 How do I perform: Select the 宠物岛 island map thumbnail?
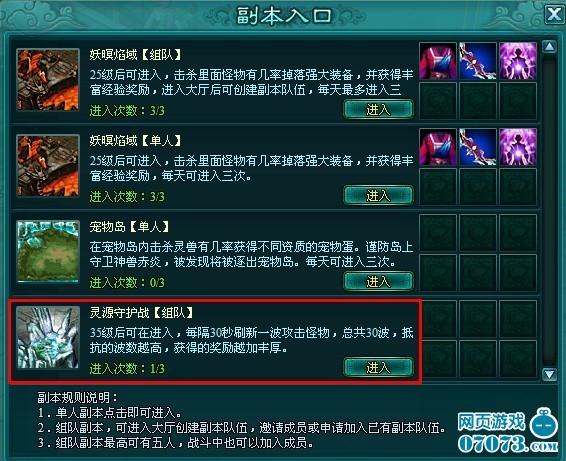48,252
